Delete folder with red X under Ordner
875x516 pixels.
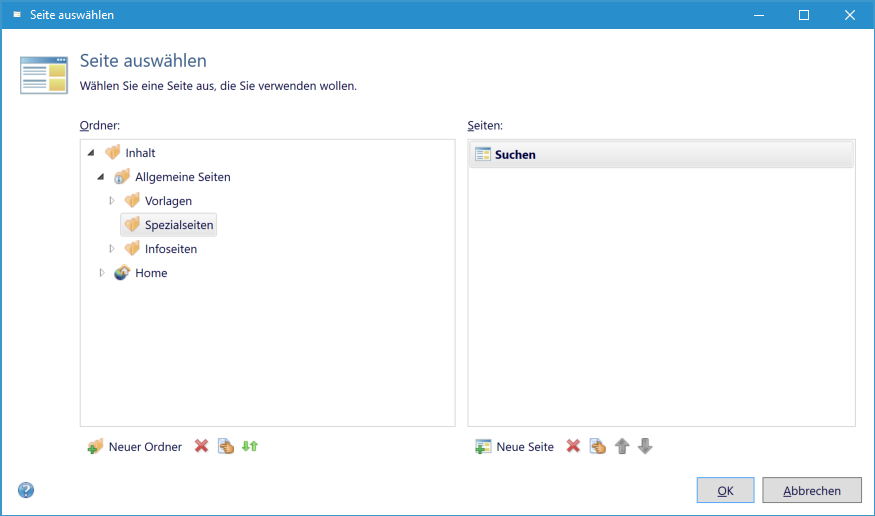pyautogui.click(x=201, y=446)
